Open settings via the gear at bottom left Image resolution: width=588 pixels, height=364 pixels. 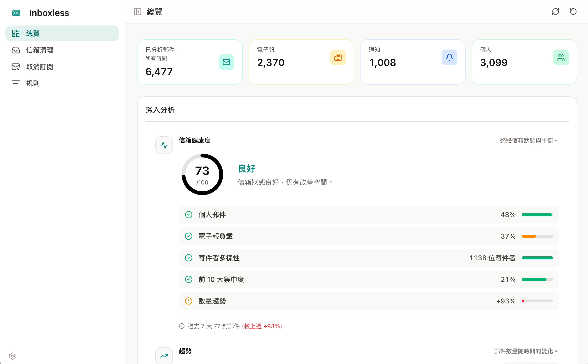[x=12, y=356]
